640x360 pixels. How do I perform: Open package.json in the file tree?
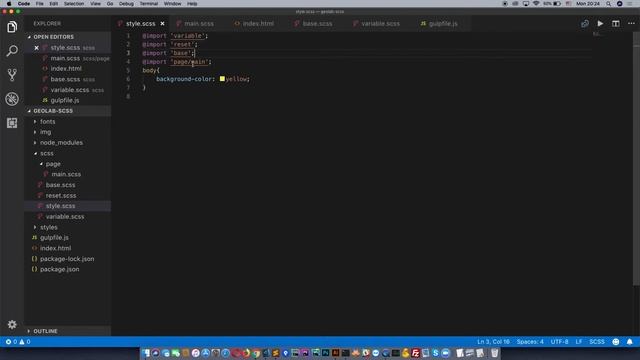[60, 269]
